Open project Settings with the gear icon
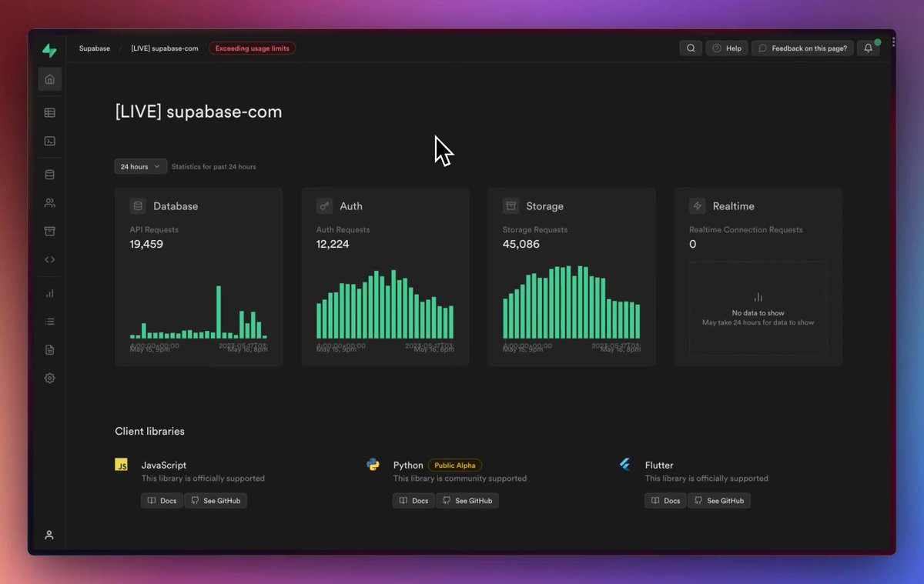The height and width of the screenshot is (584, 924). coord(49,378)
